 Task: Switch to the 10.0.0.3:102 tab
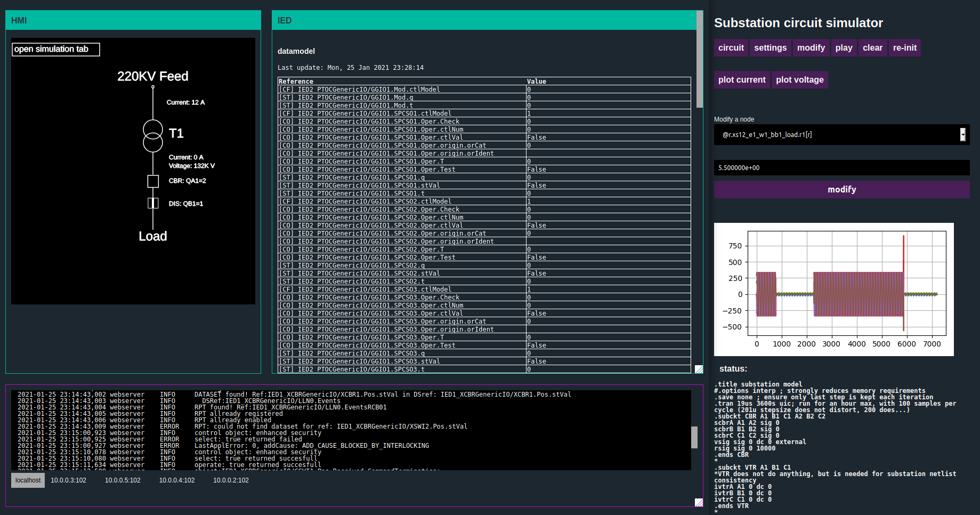pos(68,480)
